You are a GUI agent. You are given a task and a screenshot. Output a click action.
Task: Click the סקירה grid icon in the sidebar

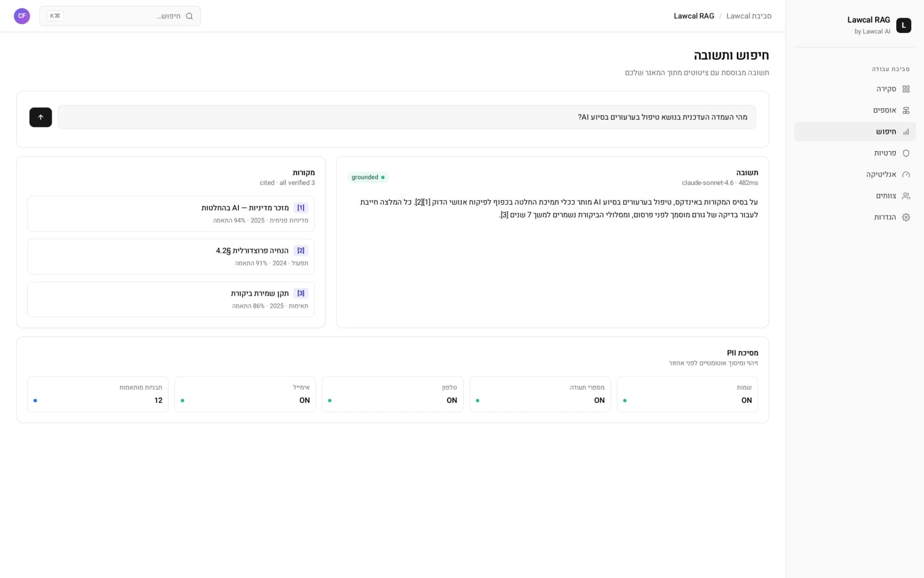[x=906, y=89]
